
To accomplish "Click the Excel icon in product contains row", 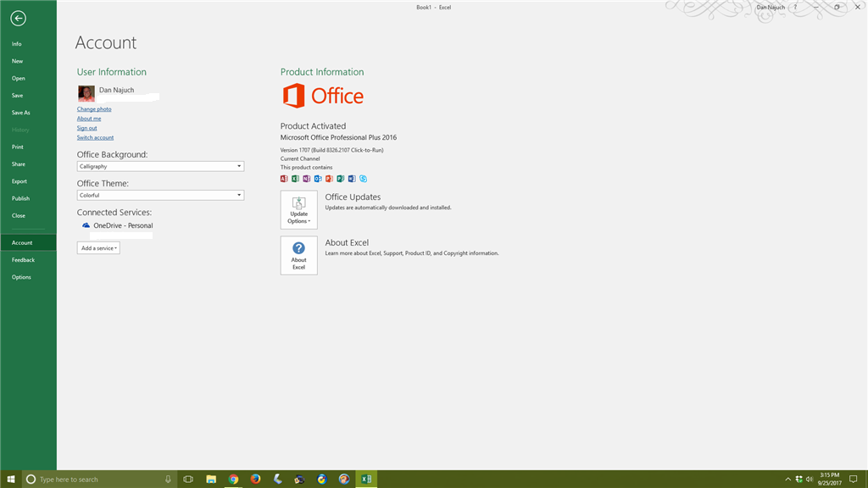I will [x=296, y=179].
